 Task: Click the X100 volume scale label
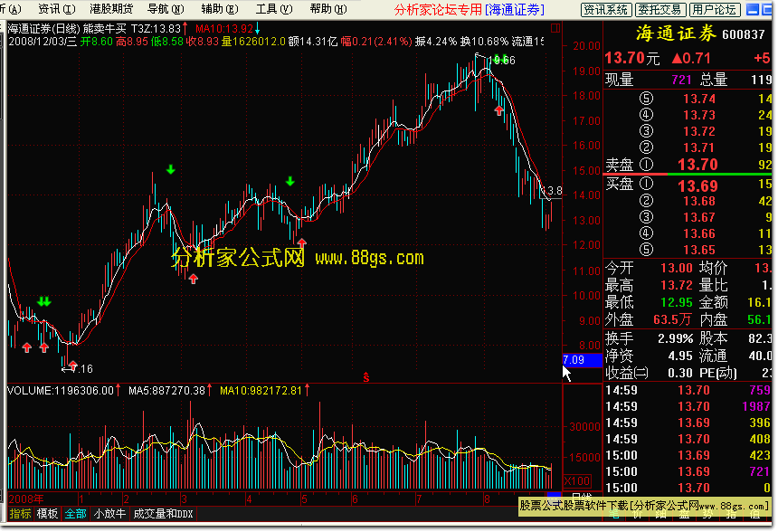(x=577, y=481)
